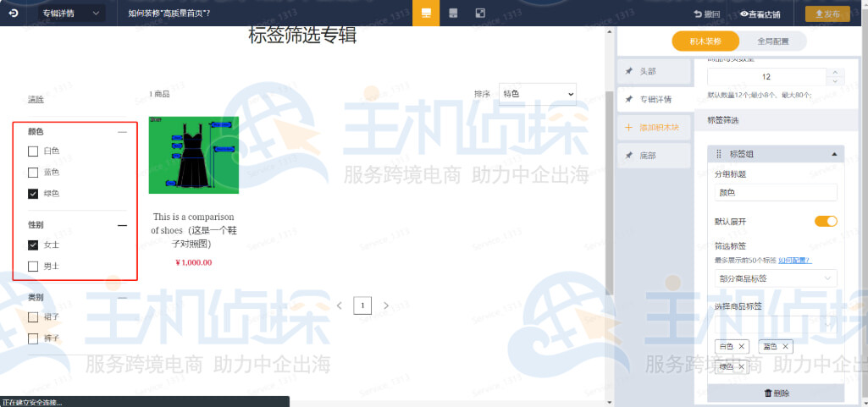This screenshot has height=407, width=868.
Task: Click 添加积木块 add block button
Action: [655, 128]
